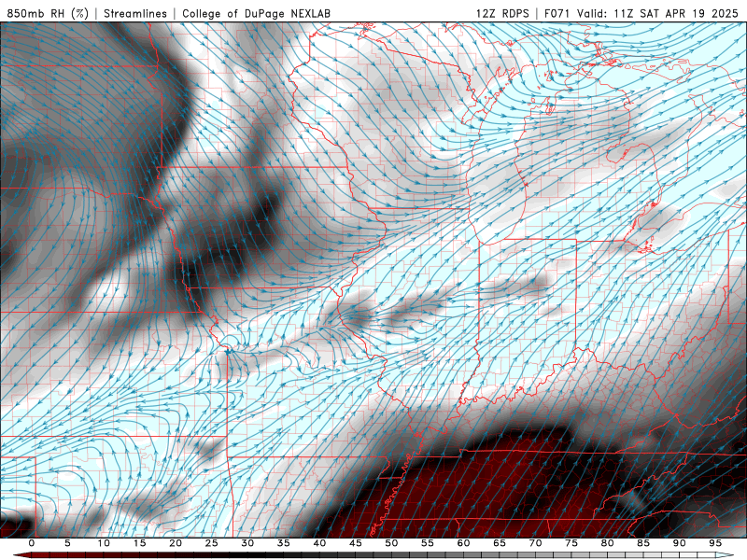
Task: Click the colorbar label '20'
Action: (176, 543)
